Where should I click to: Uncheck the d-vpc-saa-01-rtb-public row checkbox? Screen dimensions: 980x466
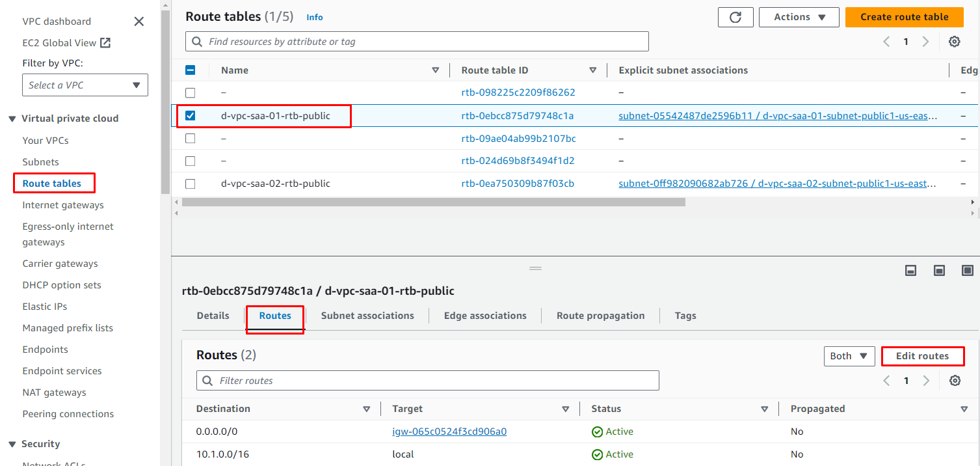click(x=191, y=116)
